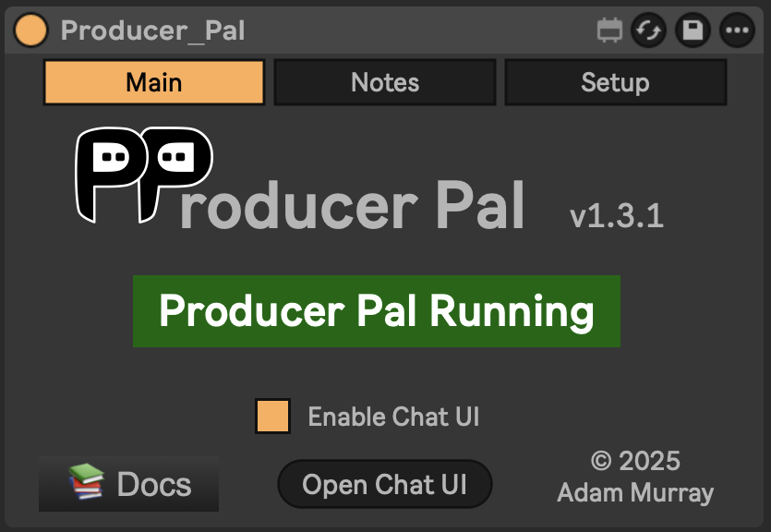The image size is (771, 532).
Task: Select the Main tab
Action: [153, 82]
